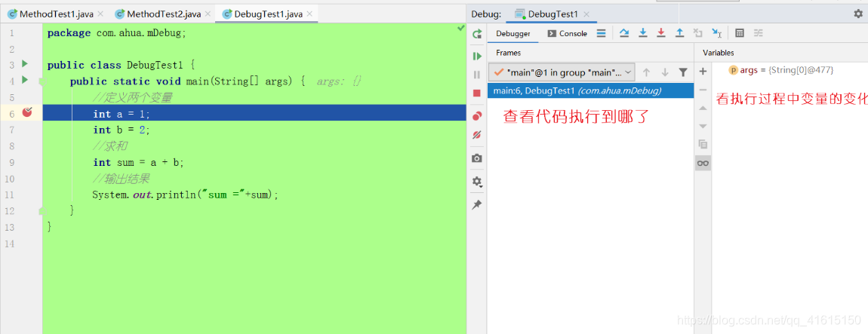Click line 'int b = 2;'
The image size is (868, 334).
coord(122,130)
